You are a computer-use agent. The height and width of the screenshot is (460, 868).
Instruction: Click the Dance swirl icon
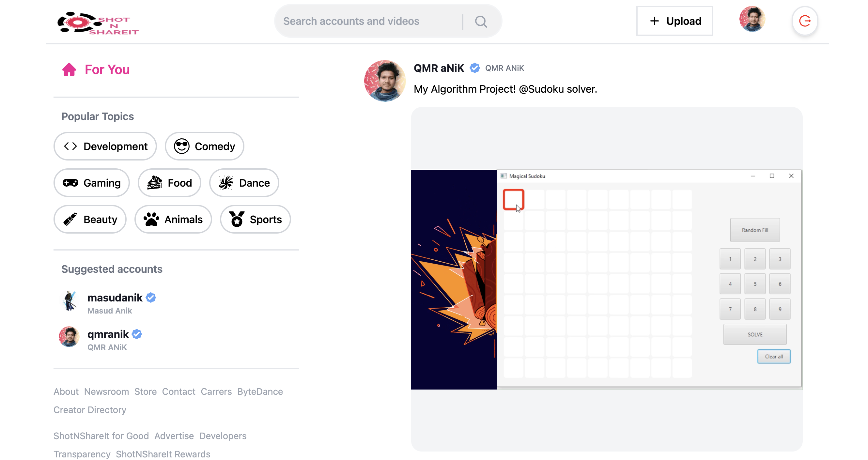pos(227,183)
